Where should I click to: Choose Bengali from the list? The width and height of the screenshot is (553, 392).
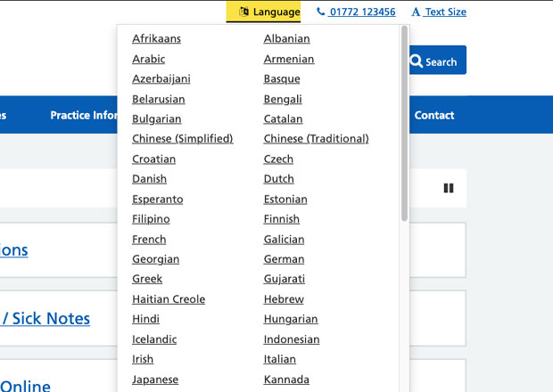pos(283,99)
